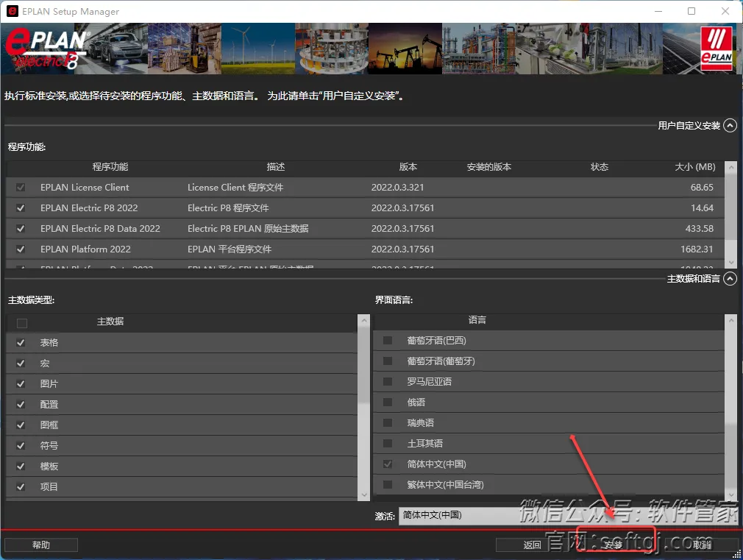Collapse the 主数据和语言 section
This screenshot has height=560, width=743.
(x=729, y=278)
